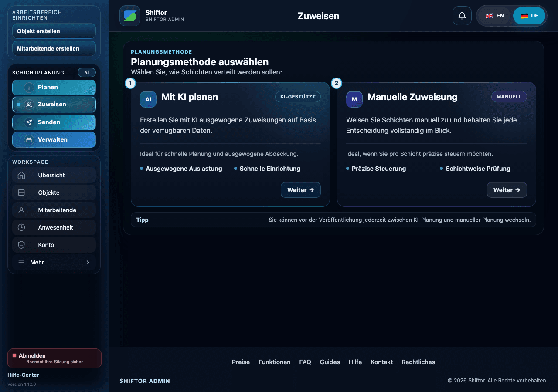Click the Shiftor logo icon
The width and height of the screenshot is (558, 392).
130,16
